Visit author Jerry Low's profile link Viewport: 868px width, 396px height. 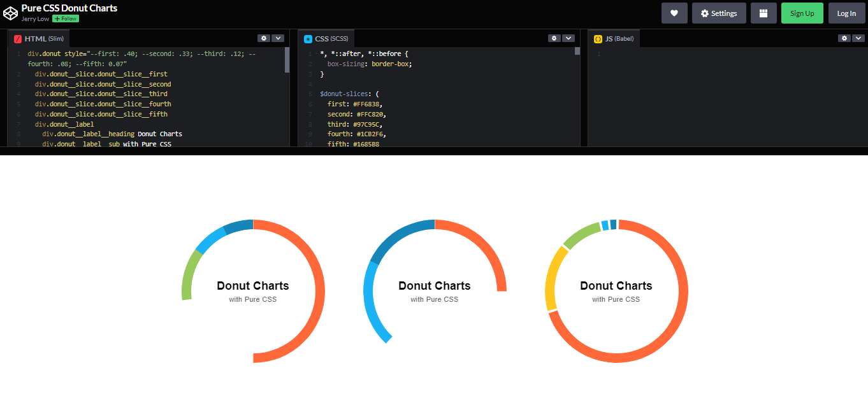tap(35, 18)
